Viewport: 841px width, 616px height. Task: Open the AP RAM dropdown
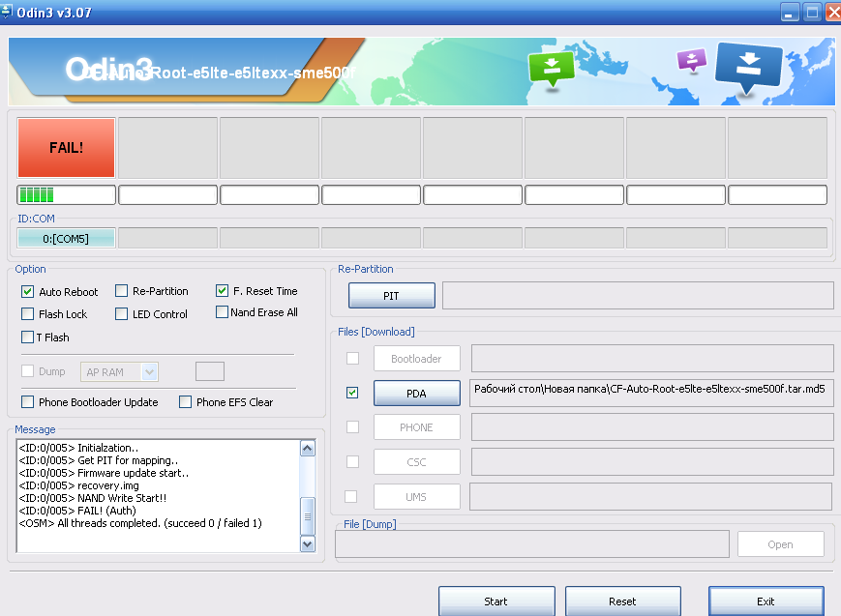click(149, 371)
